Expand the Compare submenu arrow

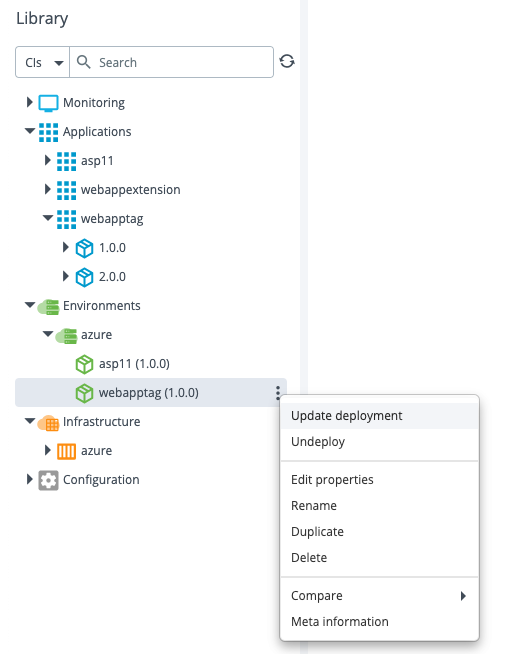point(463,596)
